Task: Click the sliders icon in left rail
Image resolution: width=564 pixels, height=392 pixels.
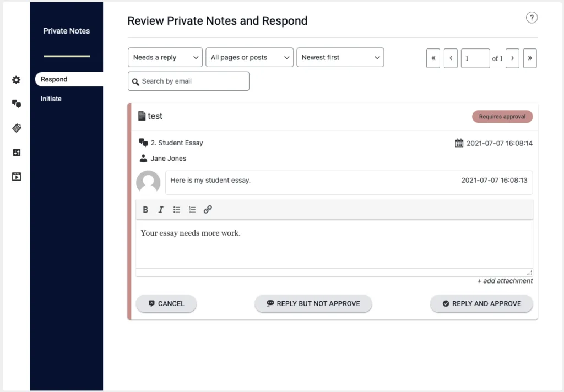Action: (17, 153)
